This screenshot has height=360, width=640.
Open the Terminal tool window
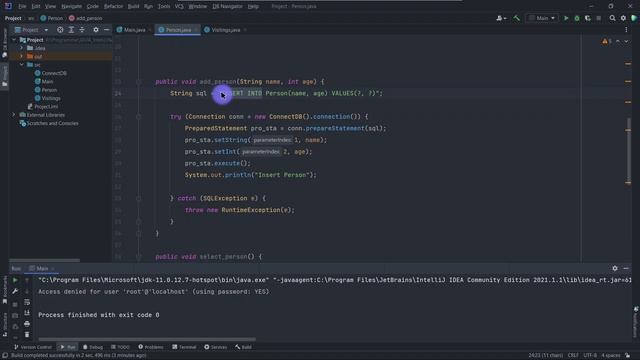[184, 347]
